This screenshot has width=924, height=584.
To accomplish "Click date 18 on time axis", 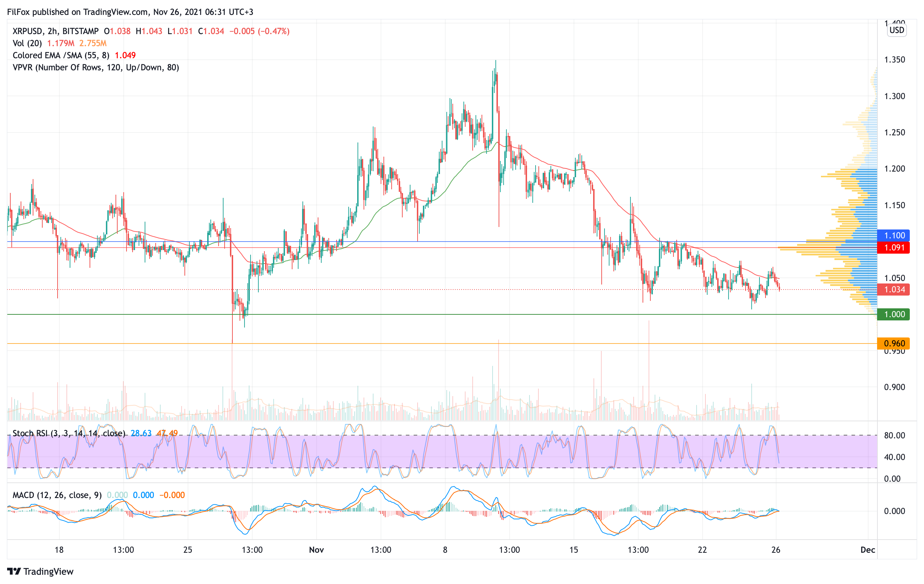I will [x=59, y=550].
